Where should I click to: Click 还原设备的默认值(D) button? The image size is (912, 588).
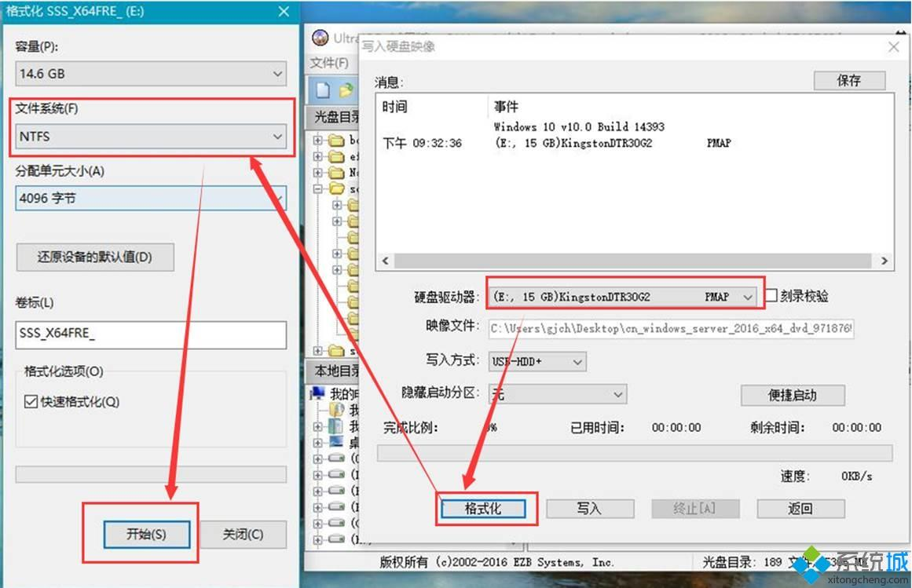point(95,257)
